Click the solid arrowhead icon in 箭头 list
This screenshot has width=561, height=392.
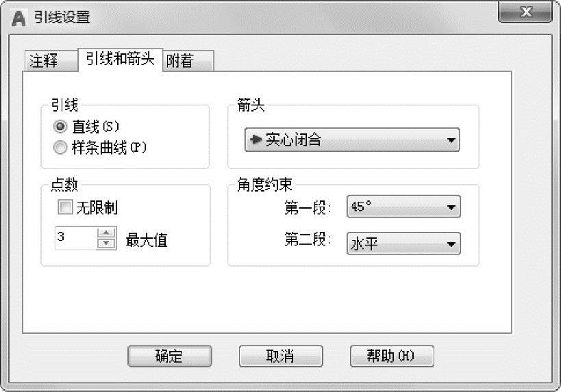tap(257, 140)
